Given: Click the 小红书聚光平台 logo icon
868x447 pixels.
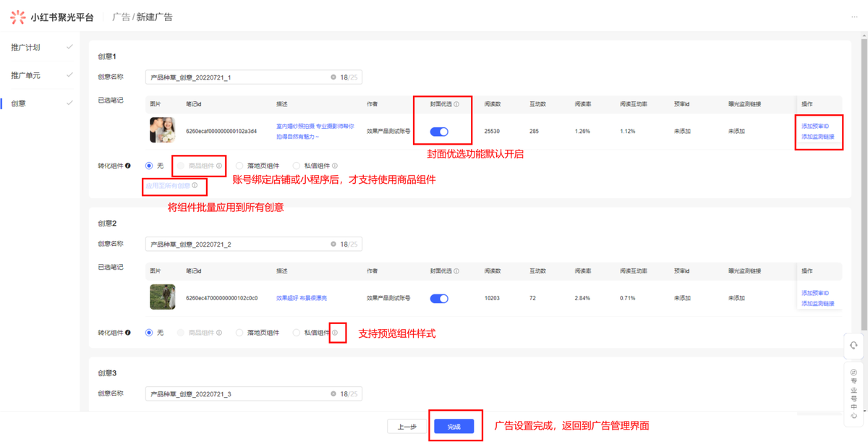Looking at the screenshot, I should coord(17,17).
